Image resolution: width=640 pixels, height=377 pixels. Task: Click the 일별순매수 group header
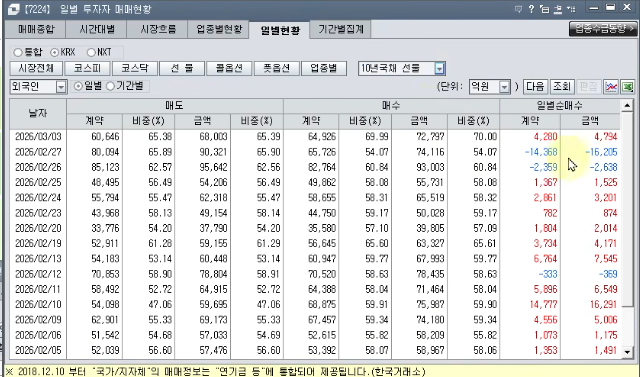pyautogui.click(x=560, y=106)
